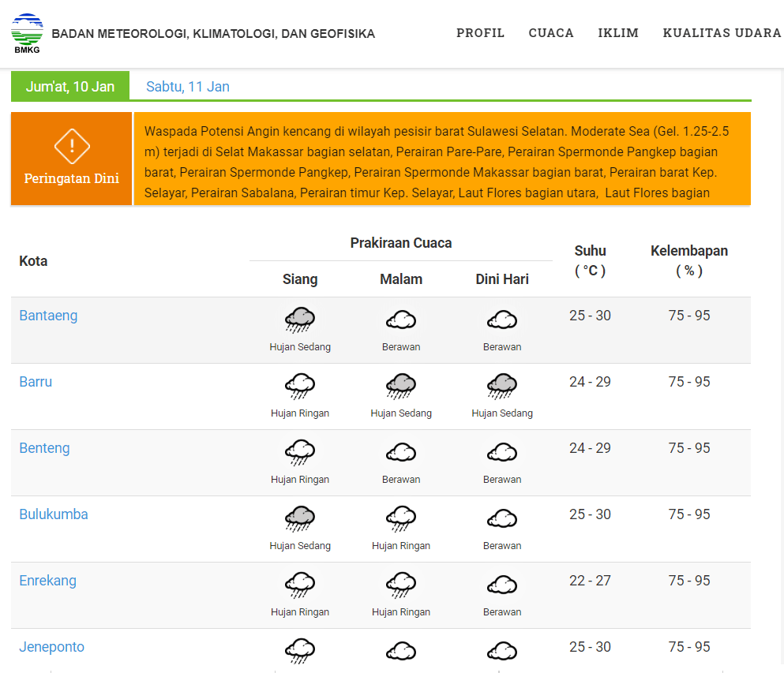
Task: Open the Bulukumba city link
Action: coord(54,514)
